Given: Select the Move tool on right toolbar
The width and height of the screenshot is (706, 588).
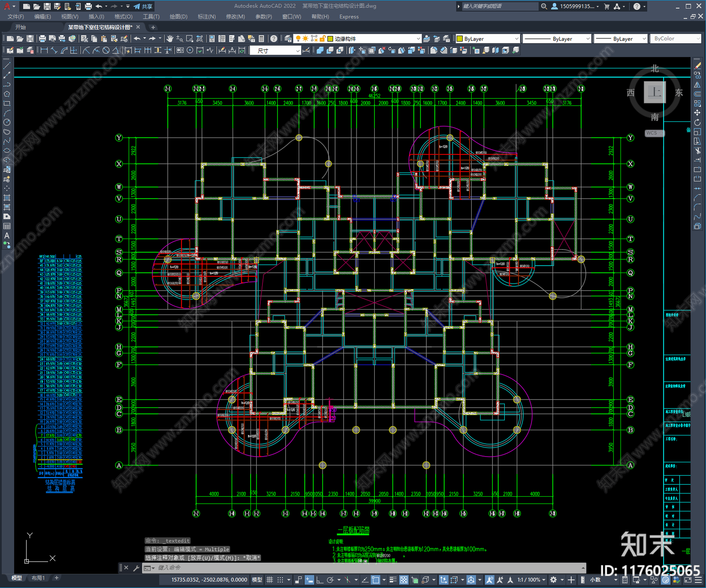Looking at the screenshot, I should 697,113.
